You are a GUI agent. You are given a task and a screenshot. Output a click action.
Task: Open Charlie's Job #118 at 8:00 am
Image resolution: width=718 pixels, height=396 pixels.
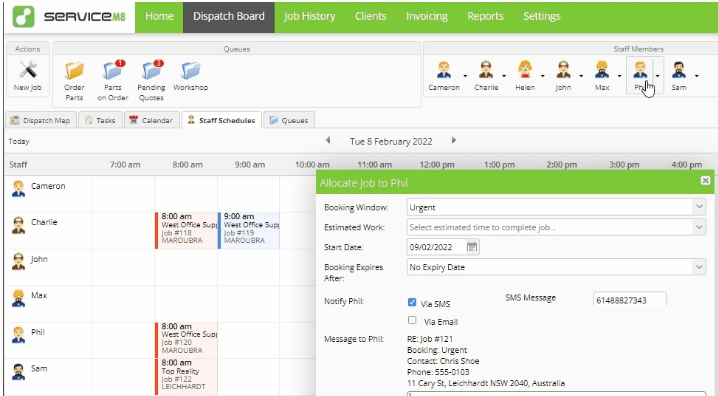tap(186, 230)
